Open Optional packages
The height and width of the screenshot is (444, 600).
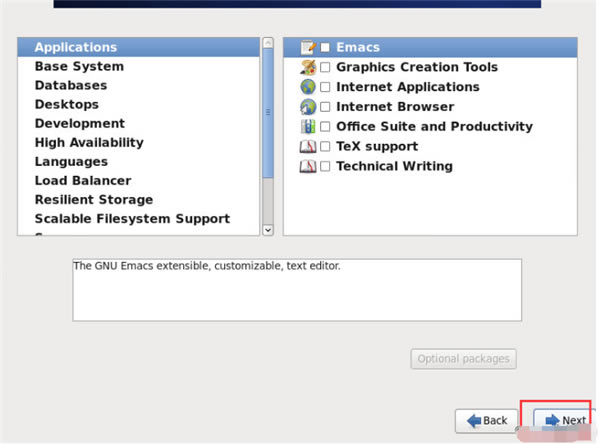[463, 359]
